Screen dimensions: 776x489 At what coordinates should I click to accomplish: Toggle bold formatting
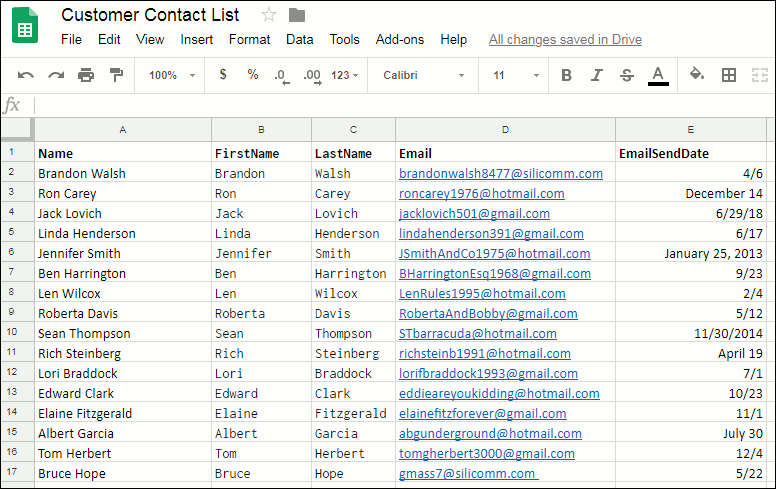click(x=566, y=75)
